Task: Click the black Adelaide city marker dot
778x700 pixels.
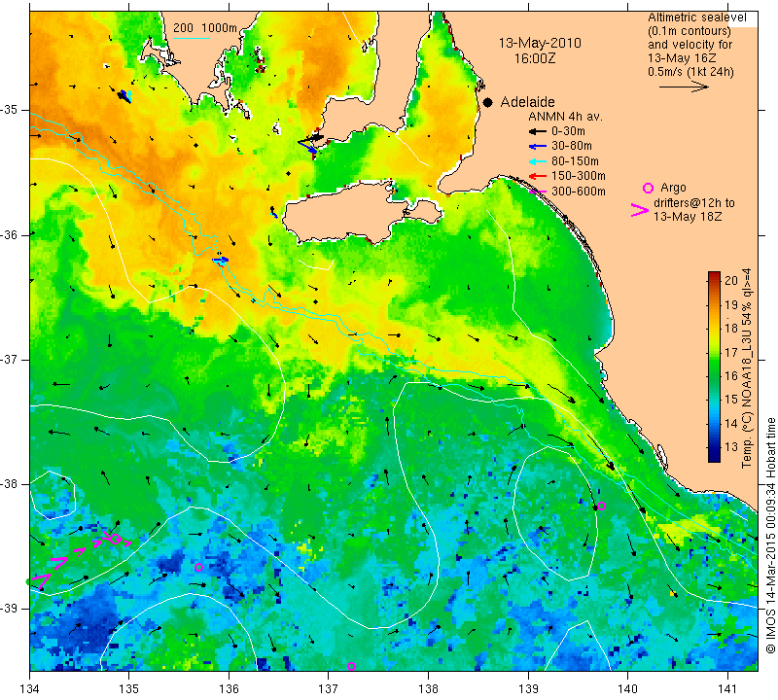Action: [x=488, y=103]
